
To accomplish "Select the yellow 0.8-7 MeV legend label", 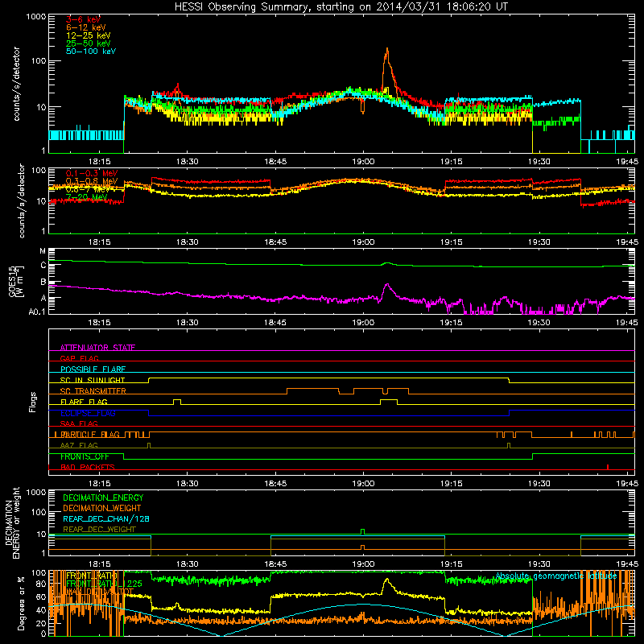I will [88, 189].
